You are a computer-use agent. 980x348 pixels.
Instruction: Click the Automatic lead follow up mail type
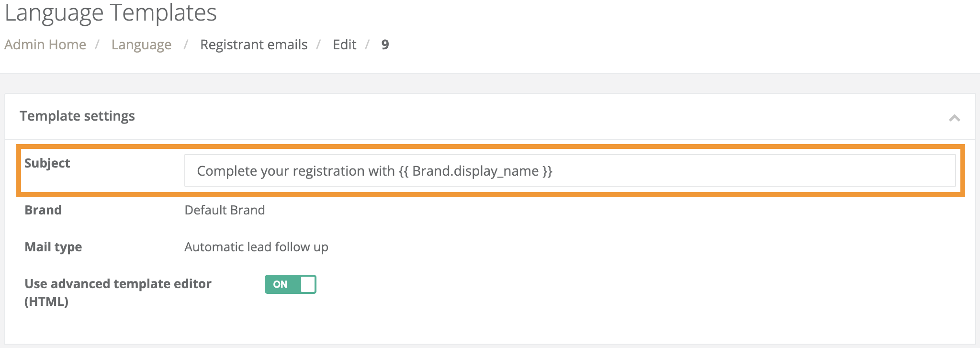[256, 247]
